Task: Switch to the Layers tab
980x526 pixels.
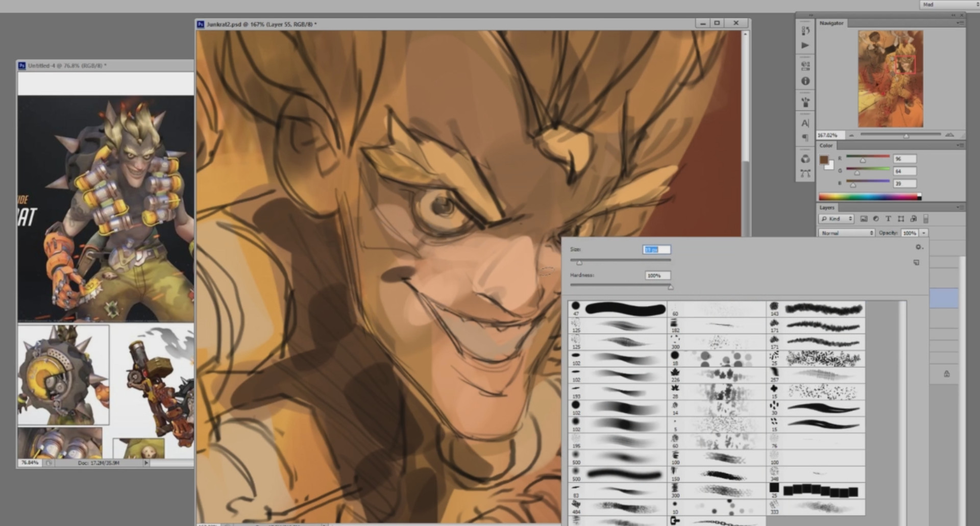Action: [x=827, y=208]
